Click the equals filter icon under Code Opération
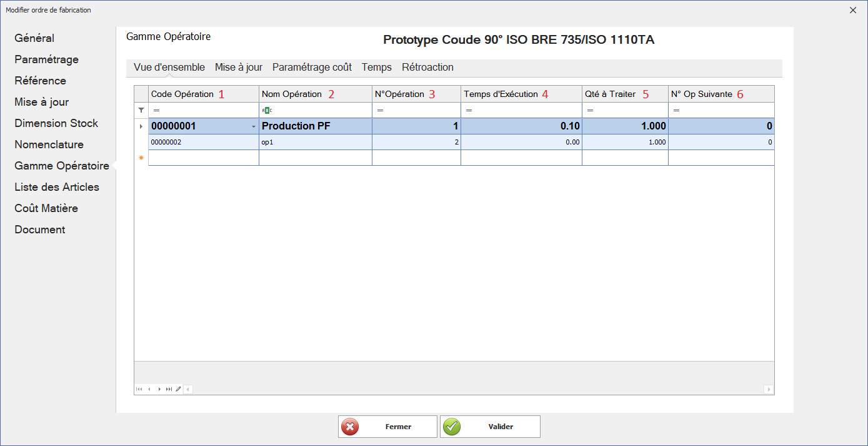Viewport: 868px width, 446px height. [156, 110]
